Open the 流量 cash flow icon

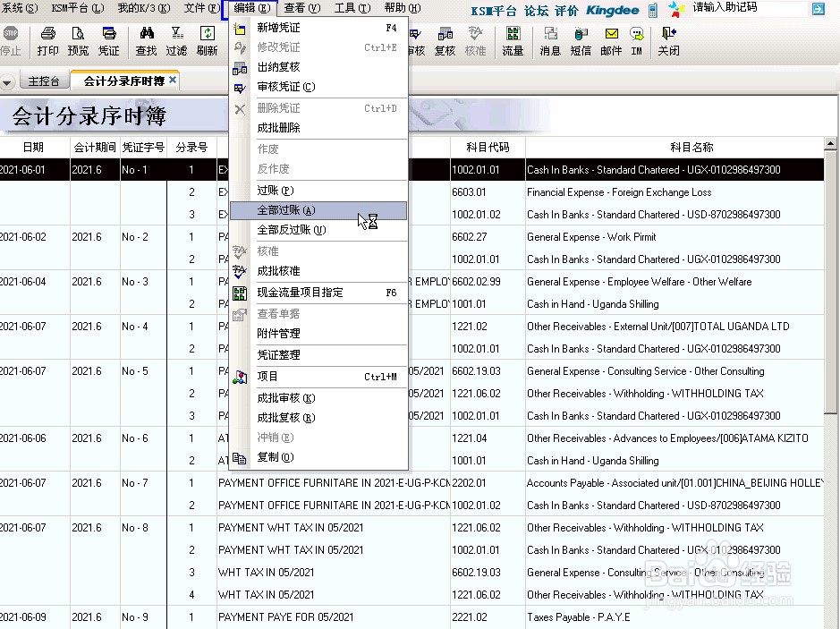[x=513, y=41]
